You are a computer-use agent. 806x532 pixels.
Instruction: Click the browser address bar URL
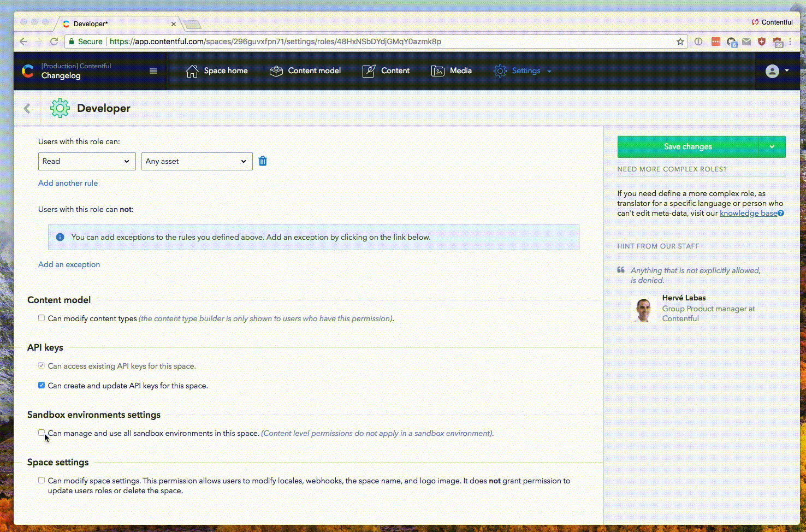[275, 42]
